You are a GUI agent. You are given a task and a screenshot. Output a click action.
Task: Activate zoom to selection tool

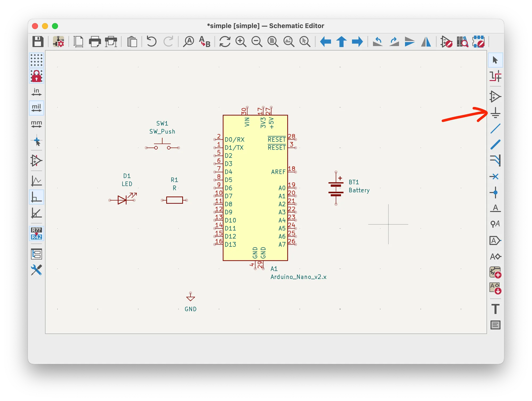(305, 42)
